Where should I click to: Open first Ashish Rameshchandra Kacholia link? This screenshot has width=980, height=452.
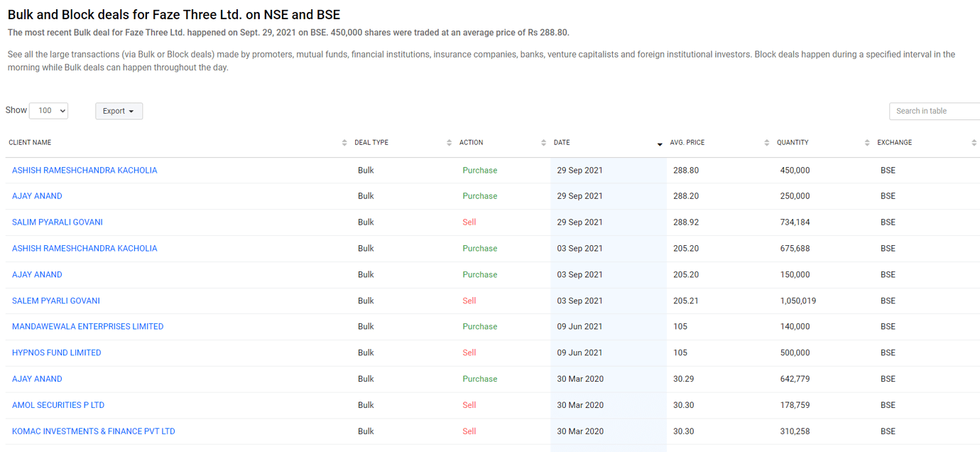[x=85, y=171]
